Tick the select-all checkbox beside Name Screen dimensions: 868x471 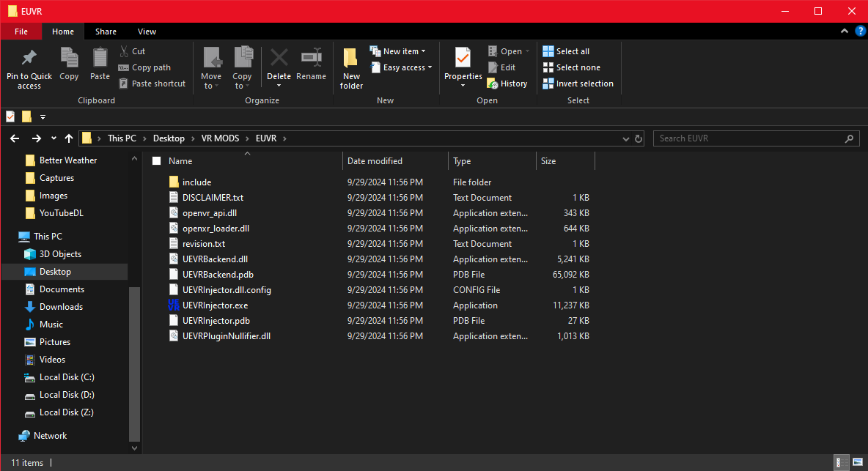pyautogui.click(x=157, y=161)
